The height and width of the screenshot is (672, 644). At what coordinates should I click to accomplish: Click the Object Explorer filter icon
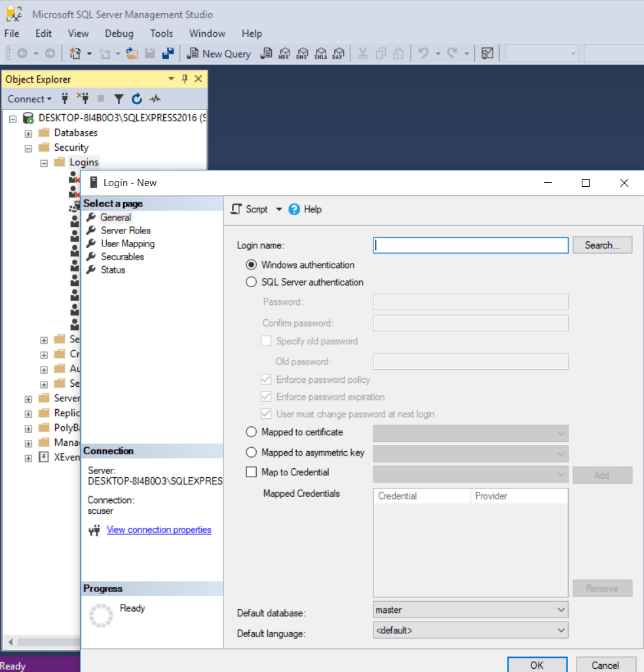pyautogui.click(x=119, y=99)
